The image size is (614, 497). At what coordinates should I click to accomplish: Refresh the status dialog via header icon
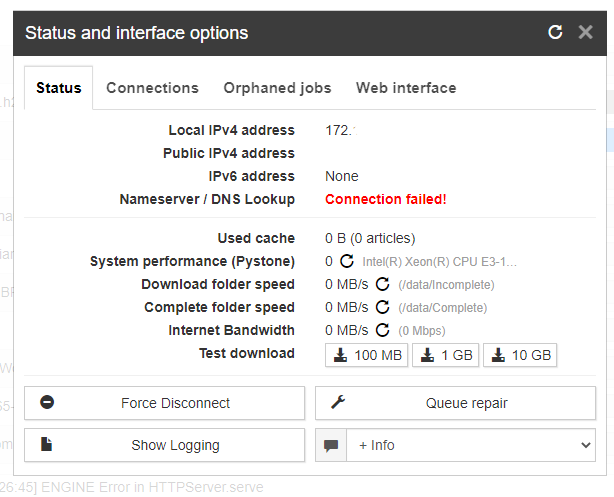555,32
